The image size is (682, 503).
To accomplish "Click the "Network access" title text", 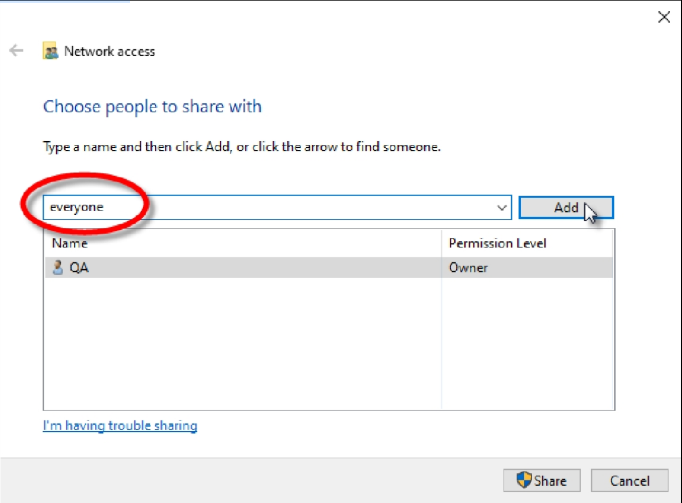I will click(x=109, y=51).
